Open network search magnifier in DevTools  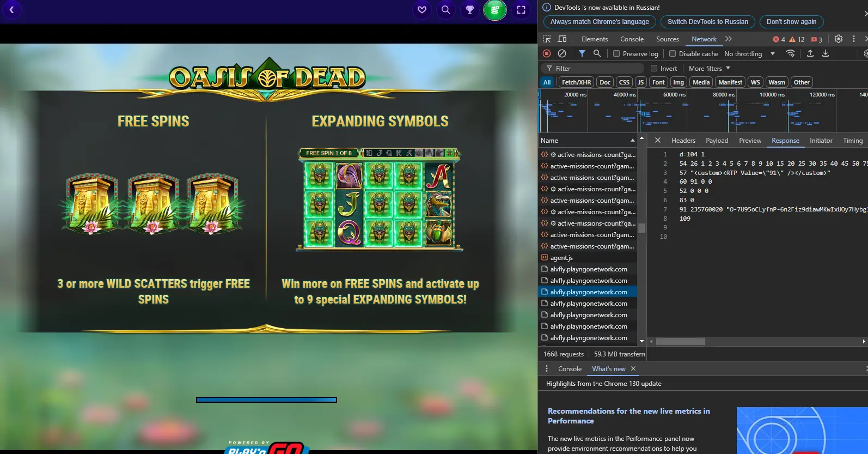click(597, 53)
